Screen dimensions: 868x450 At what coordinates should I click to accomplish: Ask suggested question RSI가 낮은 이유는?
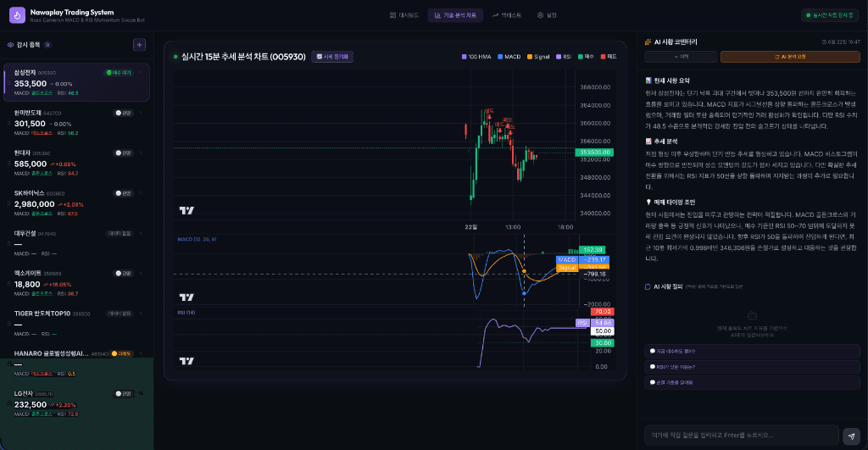[752, 366]
